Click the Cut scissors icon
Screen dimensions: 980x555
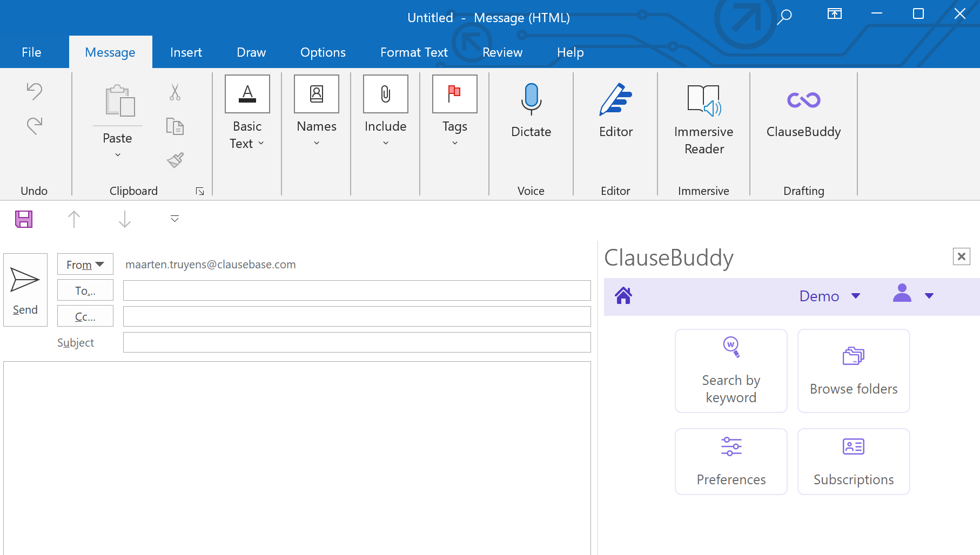pos(175,92)
